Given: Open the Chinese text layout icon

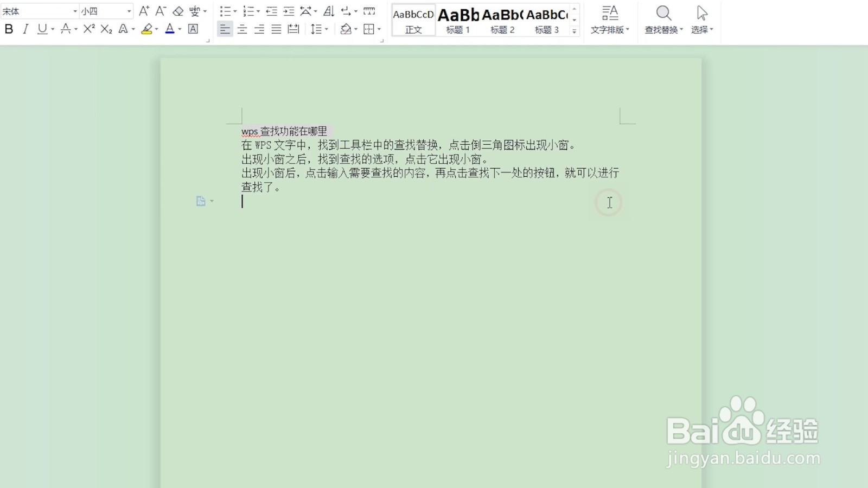Looking at the screenshot, I should click(306, 11).
